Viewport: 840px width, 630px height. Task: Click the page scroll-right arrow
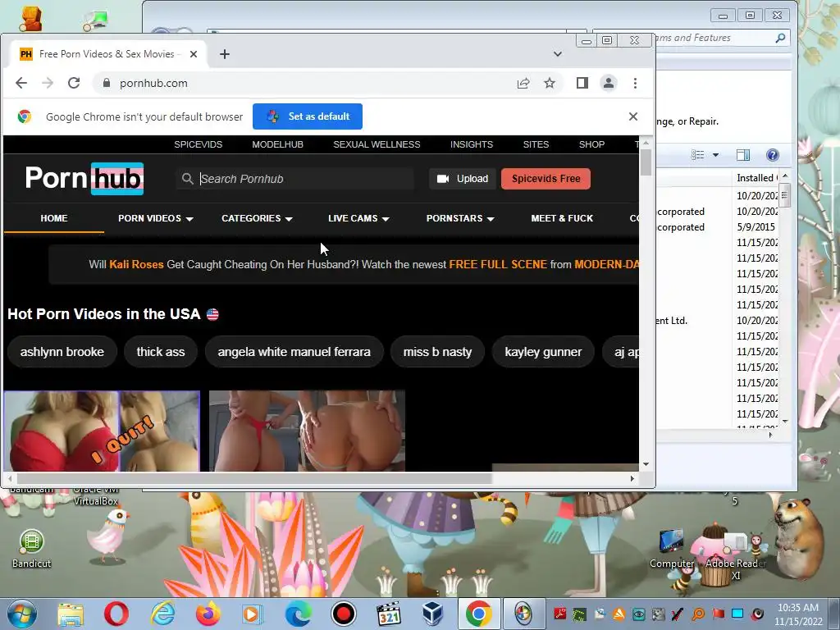tap(632, 478)
